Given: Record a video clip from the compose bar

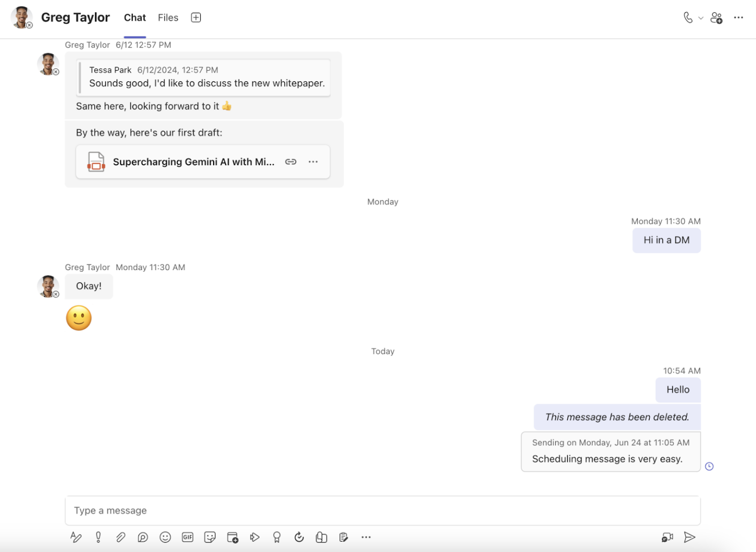Looking at the screenshot, I should tap(667, 537).
